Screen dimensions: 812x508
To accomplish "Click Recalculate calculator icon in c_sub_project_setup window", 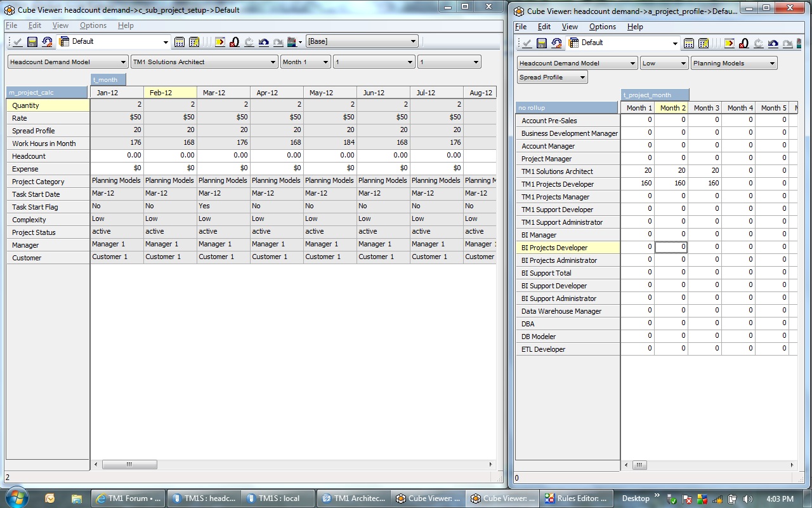I will [180, 42].
